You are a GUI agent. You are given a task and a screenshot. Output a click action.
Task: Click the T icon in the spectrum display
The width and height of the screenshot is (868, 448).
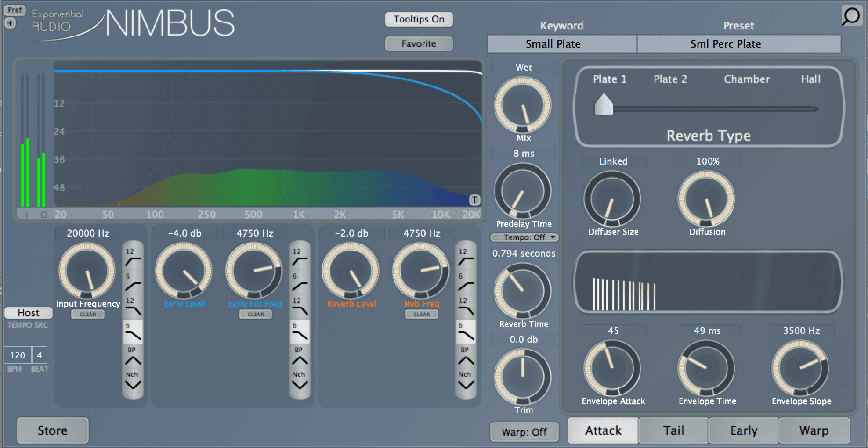[475, 200]
